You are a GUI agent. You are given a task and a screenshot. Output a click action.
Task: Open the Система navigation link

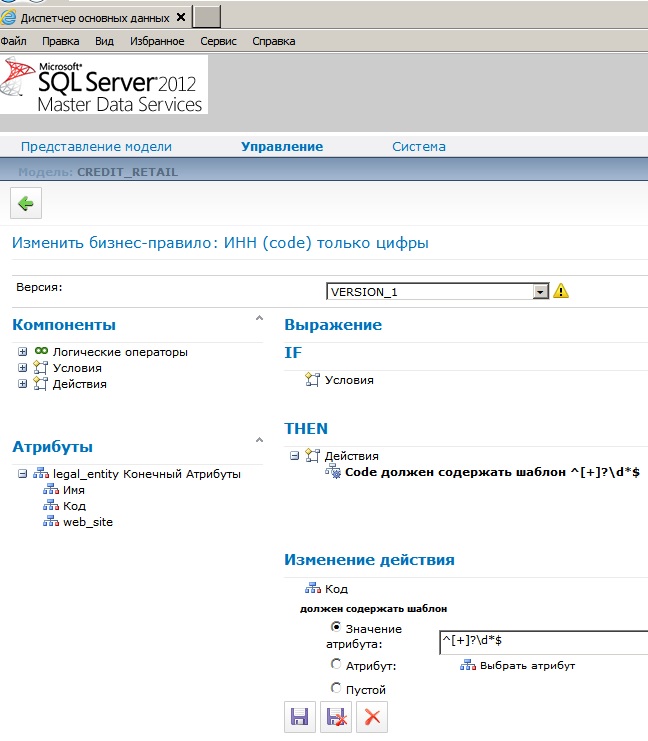point(419,146)
